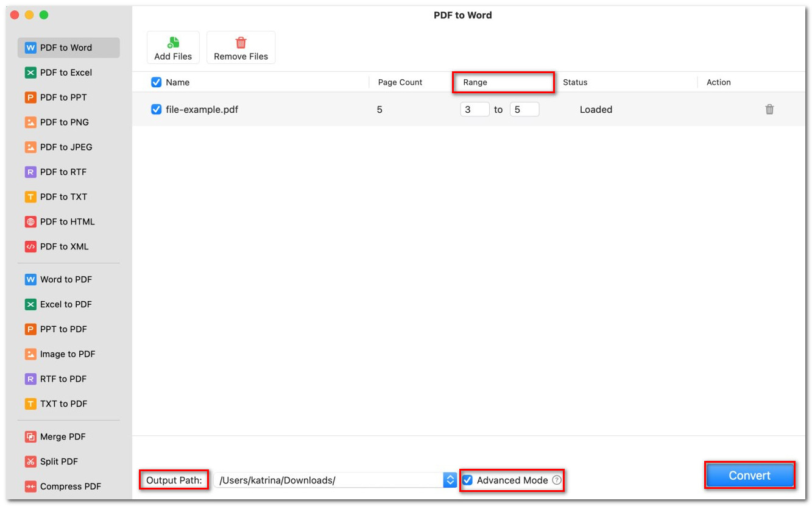Select the Merge PDF icon
Image resolution: width=812 pixels, height=506 pixels.
[x=30, y=437]
